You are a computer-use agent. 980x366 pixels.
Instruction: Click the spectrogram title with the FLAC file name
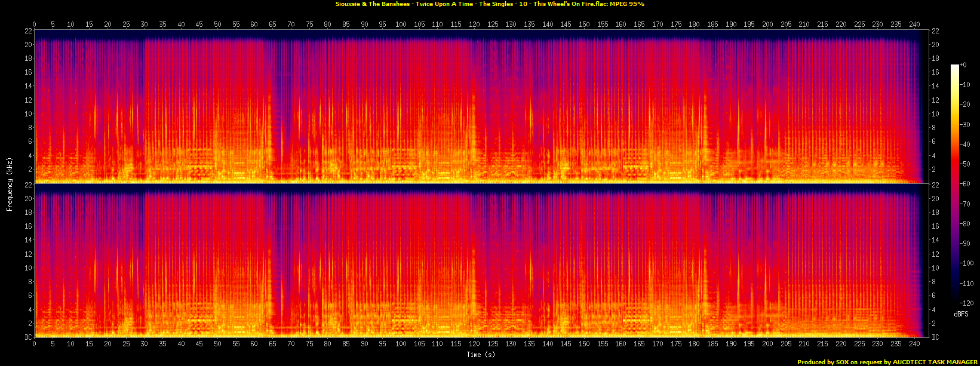tap(490, 4)
